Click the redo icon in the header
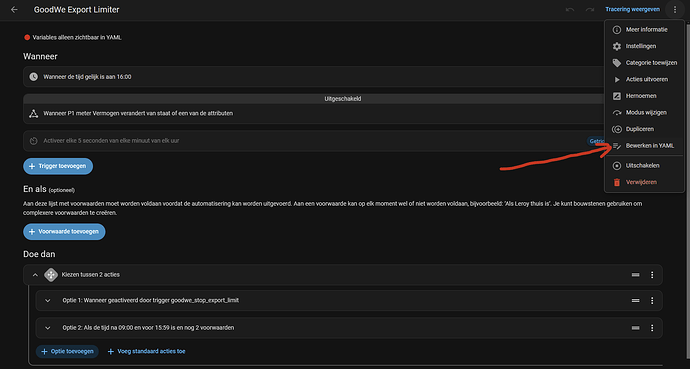The image size is (690, 369). pyautogui.click(x=590, y=10)
